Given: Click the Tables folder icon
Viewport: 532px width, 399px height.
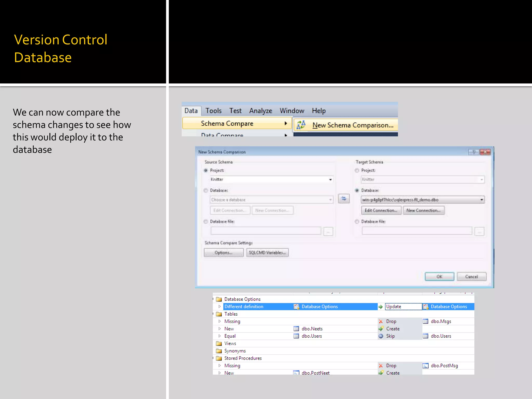Looking at the screenshot, I should coord(219,314).
